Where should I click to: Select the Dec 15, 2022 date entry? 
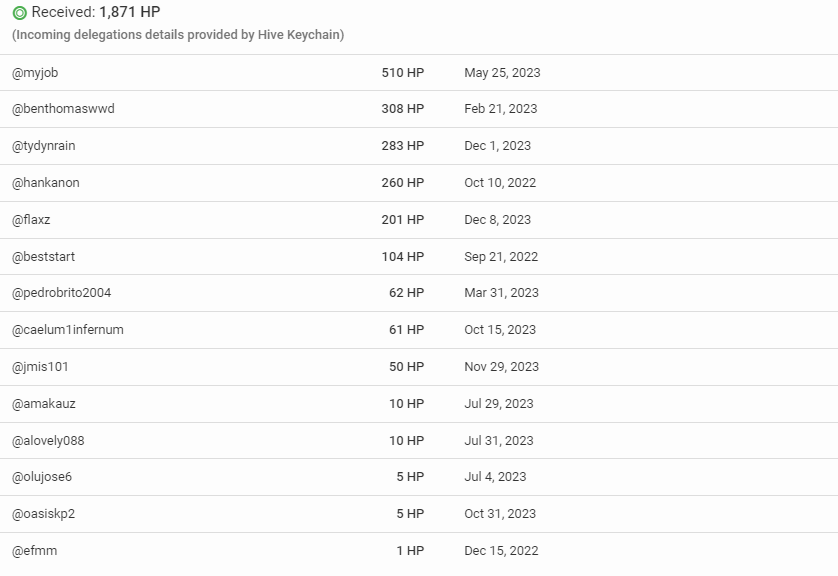click(501, 551)
